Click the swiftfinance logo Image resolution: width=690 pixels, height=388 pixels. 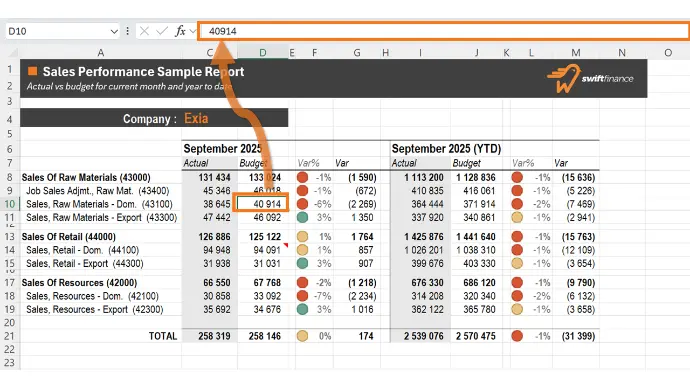coord(590,79)
